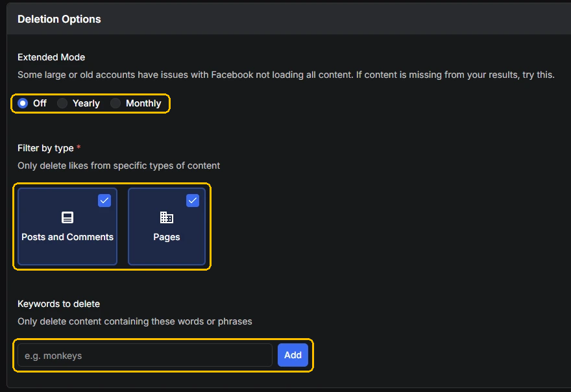This screenshot has width=571, height=392.
Task: Click the Pages card label
Action: [x=166, y=237]
